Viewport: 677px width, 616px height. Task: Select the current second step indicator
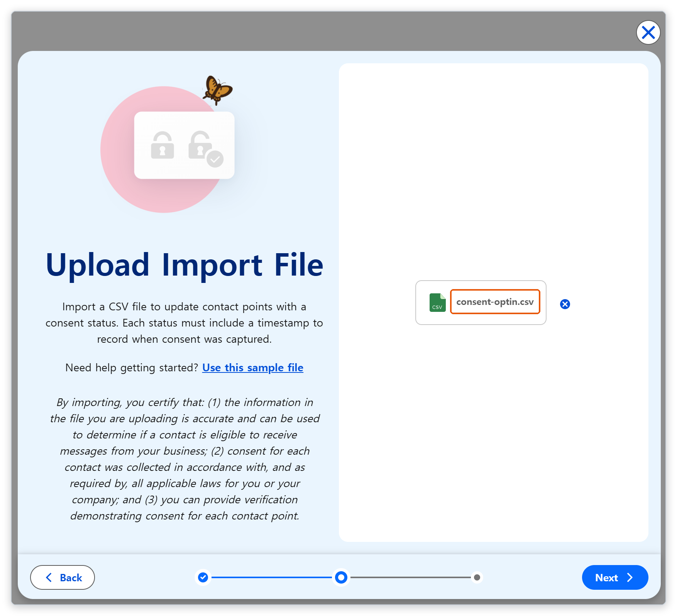click(341, 577)
